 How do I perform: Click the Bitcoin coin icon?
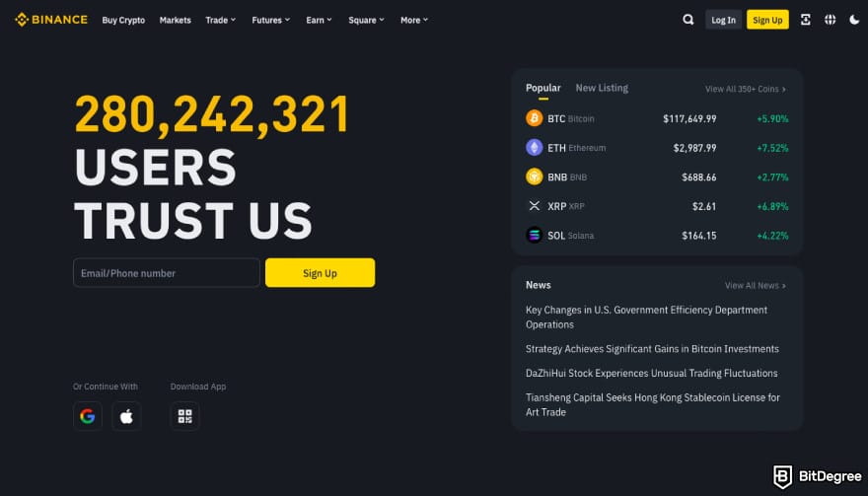(535, 118)
